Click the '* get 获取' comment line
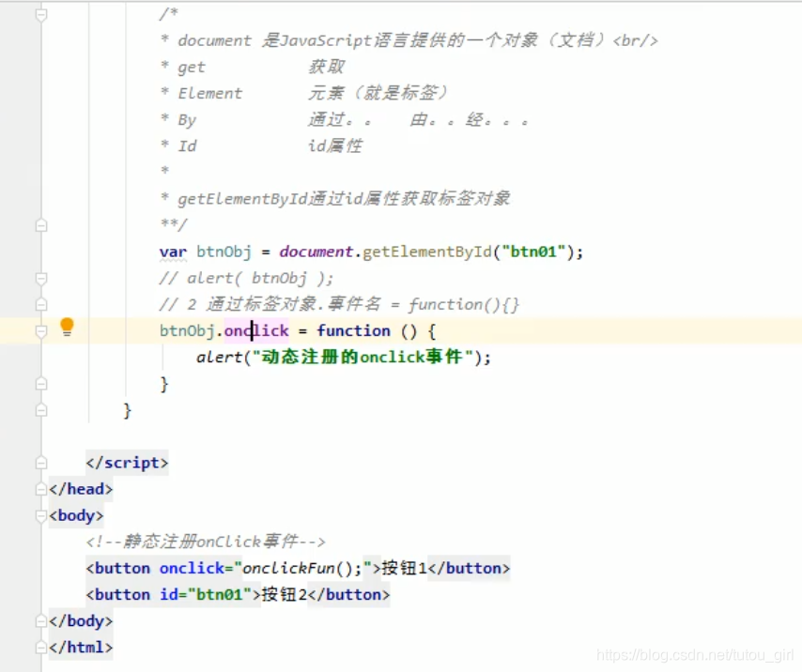This screenshot has width=802, height=672. 253,67
